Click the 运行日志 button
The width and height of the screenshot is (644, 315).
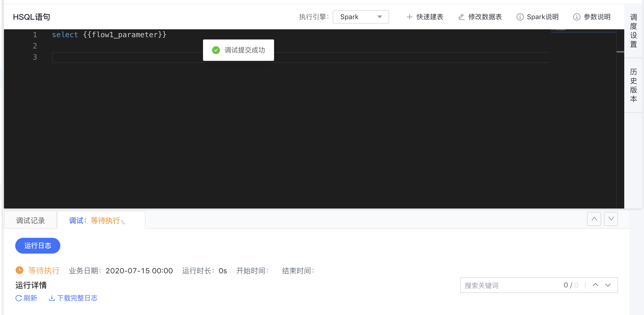(38, 246)
